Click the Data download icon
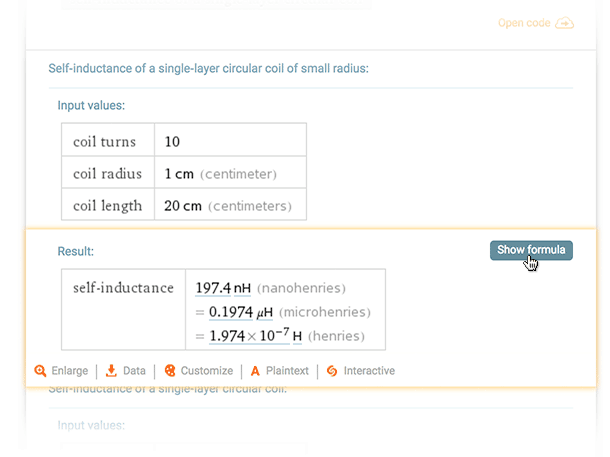This screenshot has width=610, height=457. (x=112, y=370)
